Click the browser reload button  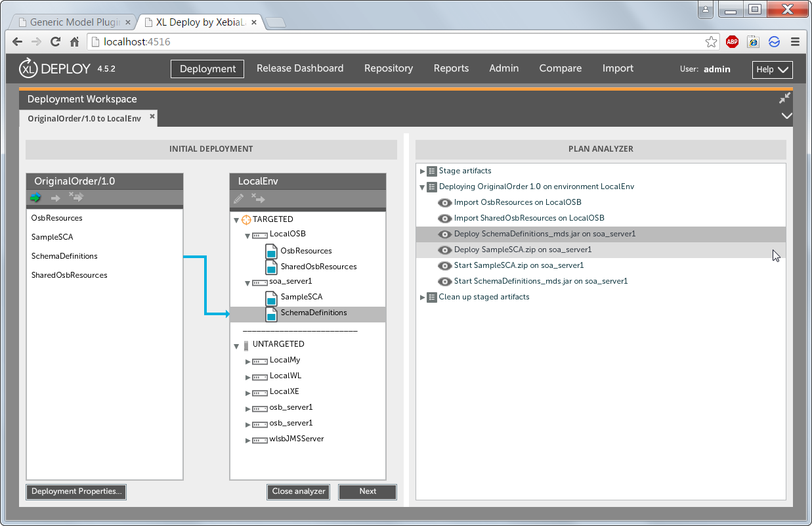click(x=55, y=42)
